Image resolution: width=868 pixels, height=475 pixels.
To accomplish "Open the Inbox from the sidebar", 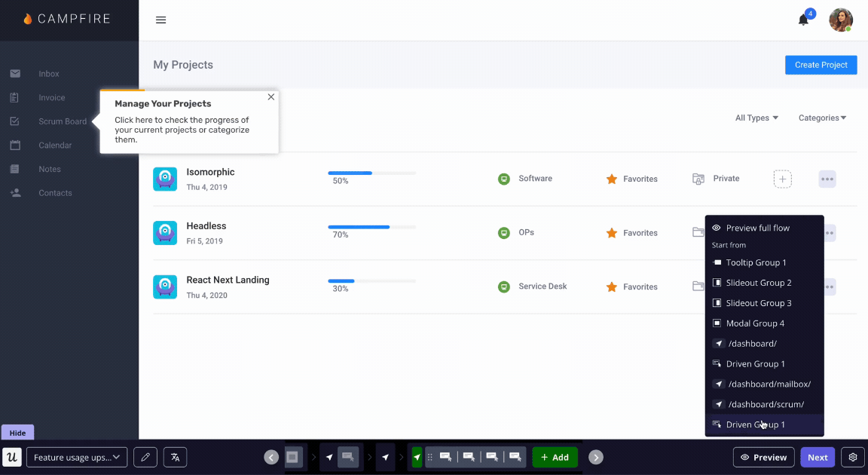I will click(x=48, y=73).
